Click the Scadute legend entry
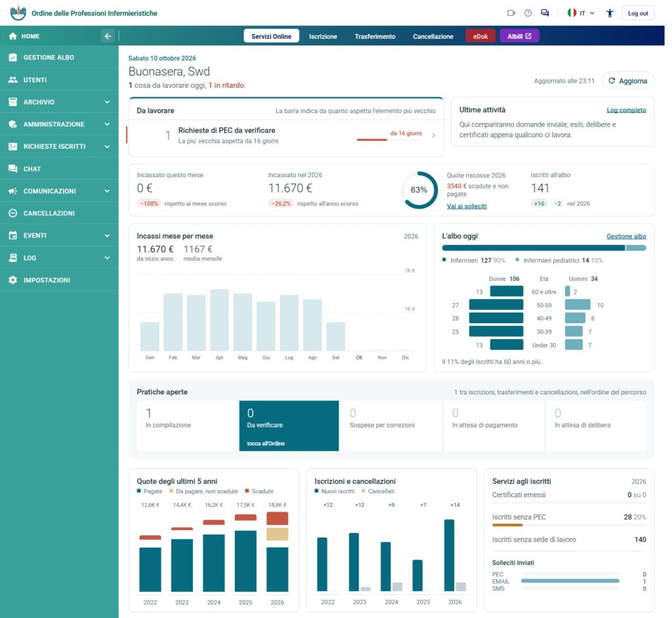Screen dimensions: 672x618 259,491
